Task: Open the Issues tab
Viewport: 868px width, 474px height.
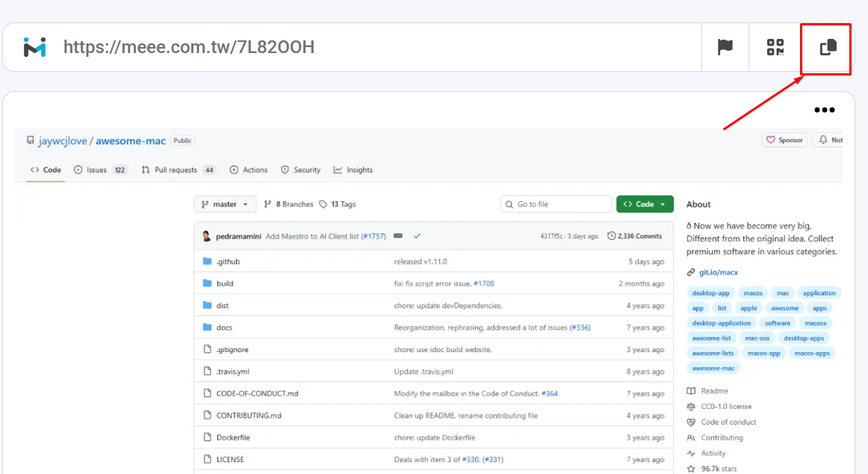Action: coord(101,170)
